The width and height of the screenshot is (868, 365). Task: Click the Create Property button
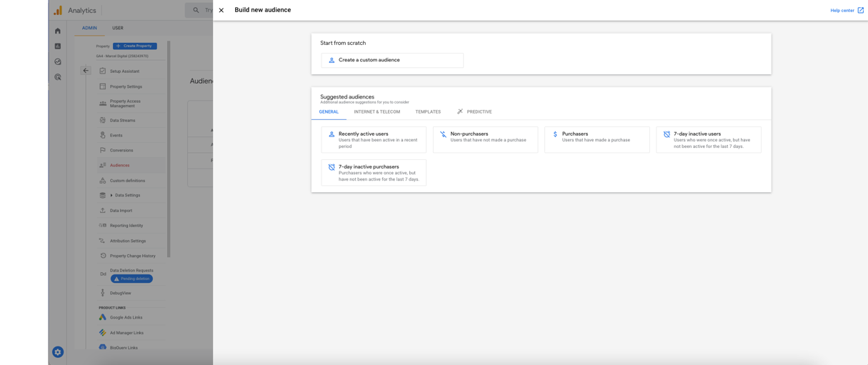[x=135, y=46]
